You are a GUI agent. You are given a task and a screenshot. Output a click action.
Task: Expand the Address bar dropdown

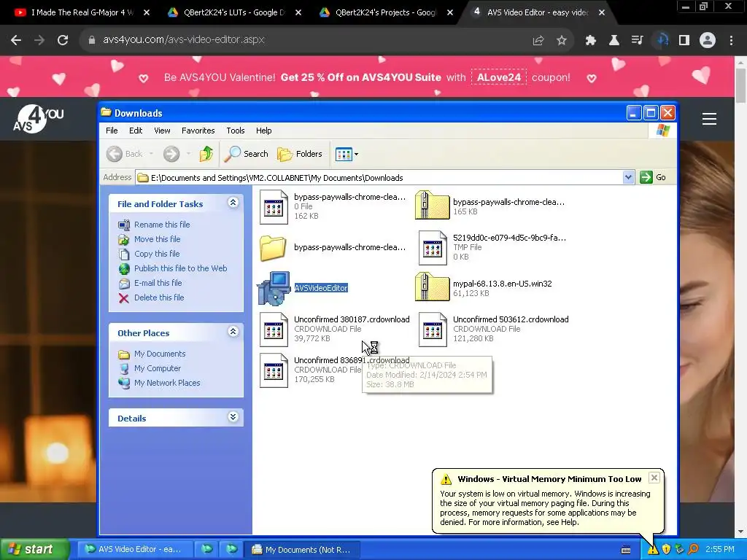pyautogui.click(x=628, y=177)
